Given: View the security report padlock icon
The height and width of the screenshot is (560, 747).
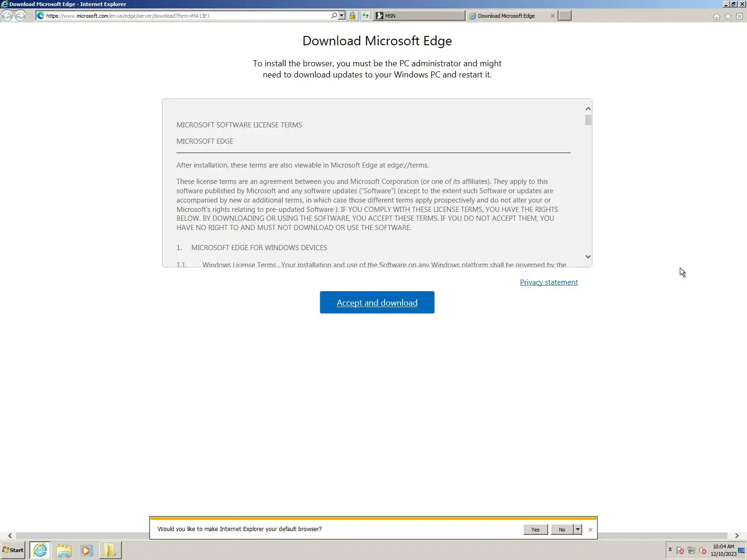Looking at the screenshot, I should click(352, 15).
